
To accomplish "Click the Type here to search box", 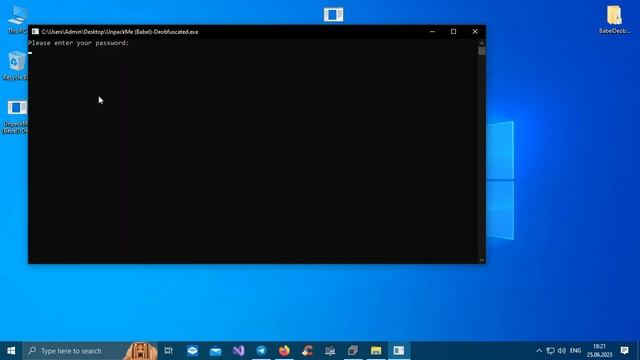I will coord(90,351).
